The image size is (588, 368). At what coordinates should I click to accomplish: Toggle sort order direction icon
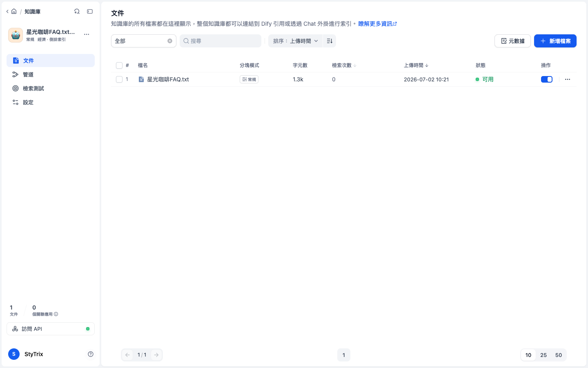(x=330, y=41)
